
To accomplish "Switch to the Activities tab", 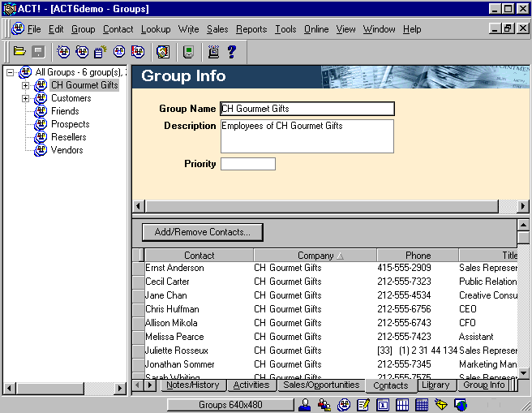I will (251, 385).
